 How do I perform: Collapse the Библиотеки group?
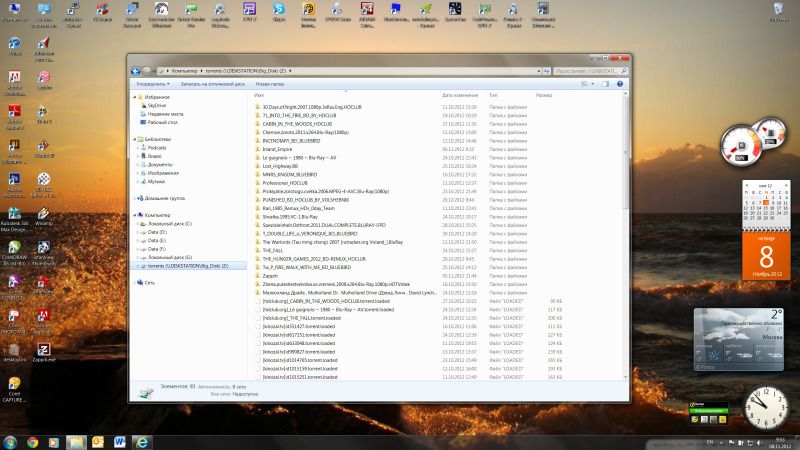[135, 139]
